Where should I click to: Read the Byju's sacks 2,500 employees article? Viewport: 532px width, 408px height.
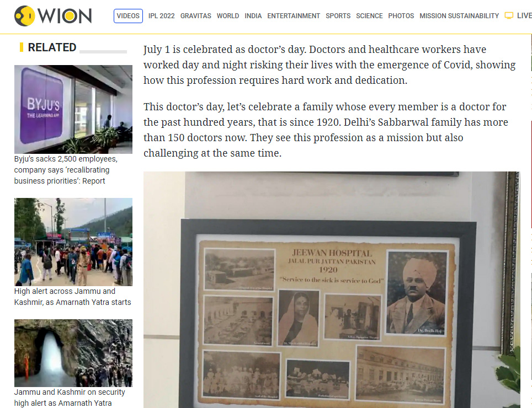(x=66, y=170)
